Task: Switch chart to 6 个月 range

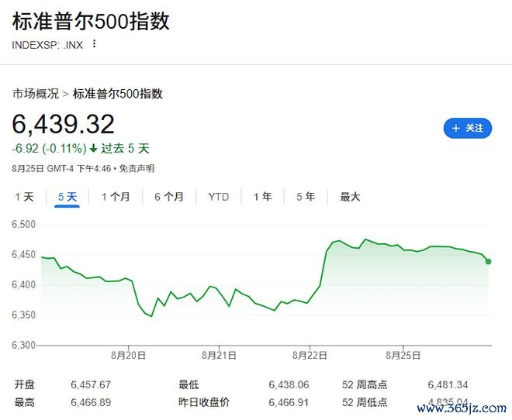Action: (168, 197)
